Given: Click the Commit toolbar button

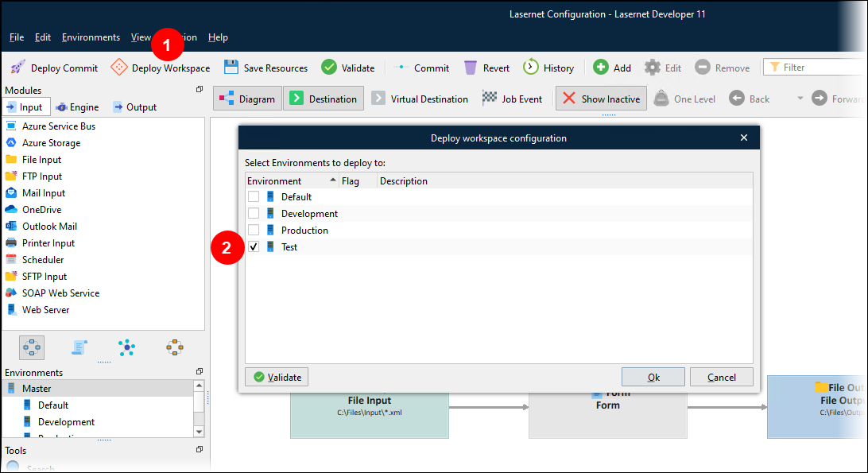Looking at the screenshot, I should coord(421,68).
